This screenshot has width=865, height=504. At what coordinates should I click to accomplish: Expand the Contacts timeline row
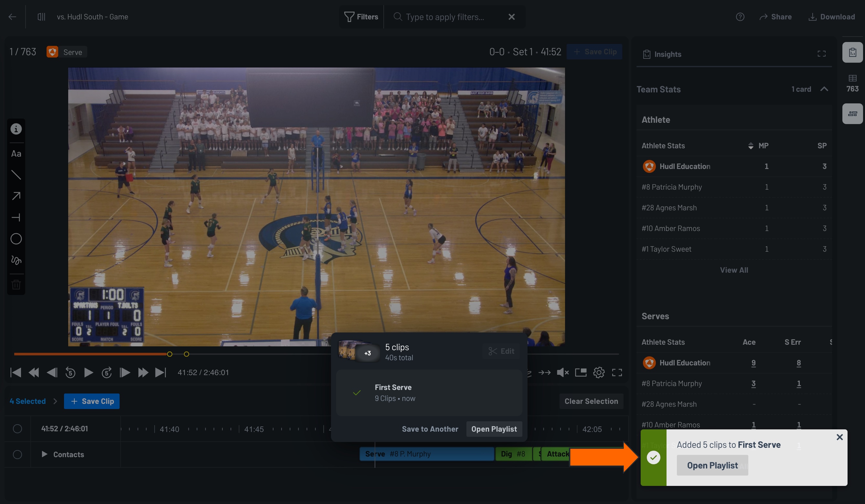click(44, 454)
